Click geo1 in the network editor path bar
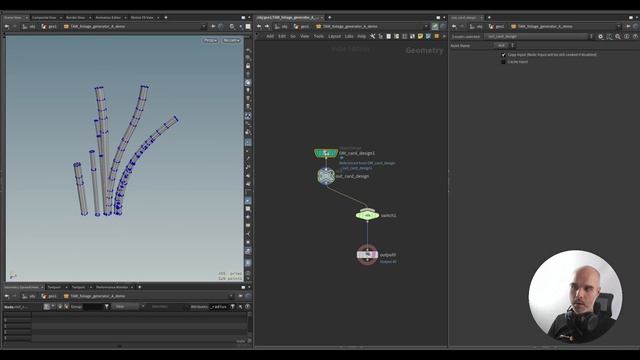The height and width of the screenshot is (360, 640). (x=301, y=27)
